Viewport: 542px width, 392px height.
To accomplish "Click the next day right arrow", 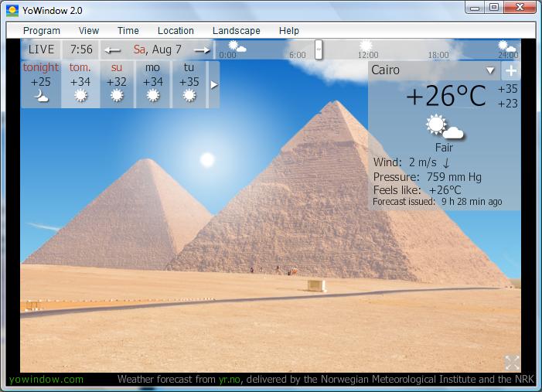I will [x=202, y=50].
